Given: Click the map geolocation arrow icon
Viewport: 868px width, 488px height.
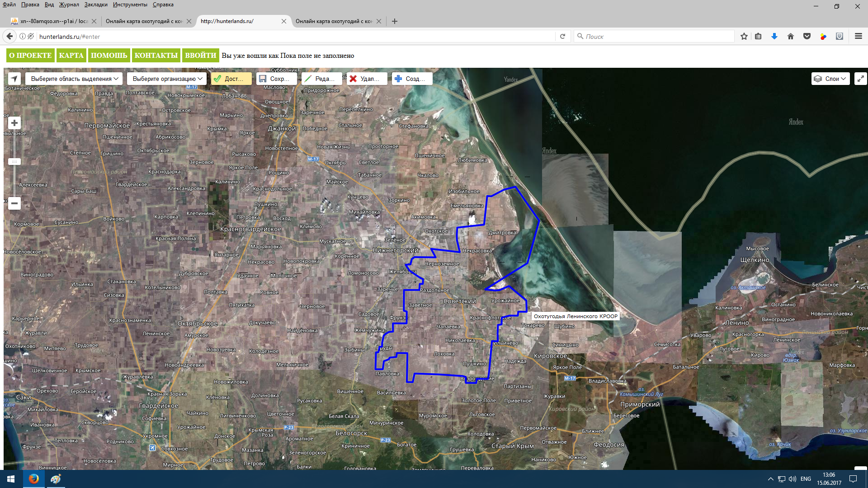Looking at the screenshot, I should pyautogui.click(x=14, y=79).
